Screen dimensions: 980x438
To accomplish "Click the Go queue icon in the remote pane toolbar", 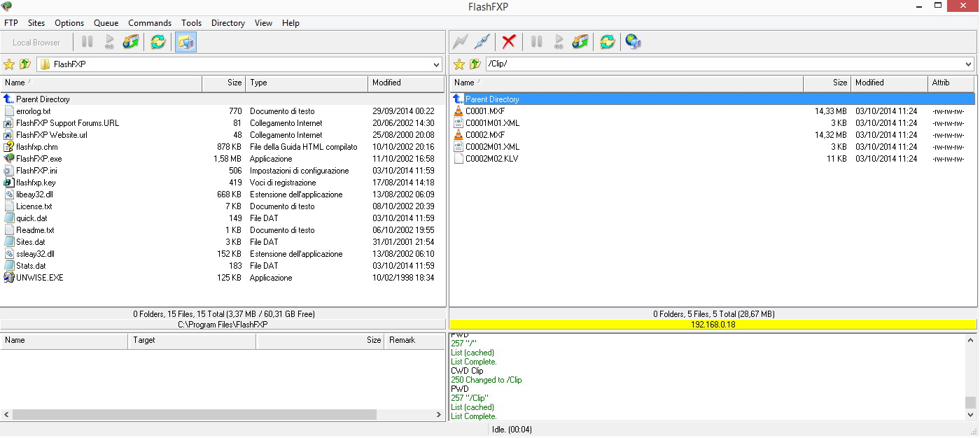I will pos(559,42).
